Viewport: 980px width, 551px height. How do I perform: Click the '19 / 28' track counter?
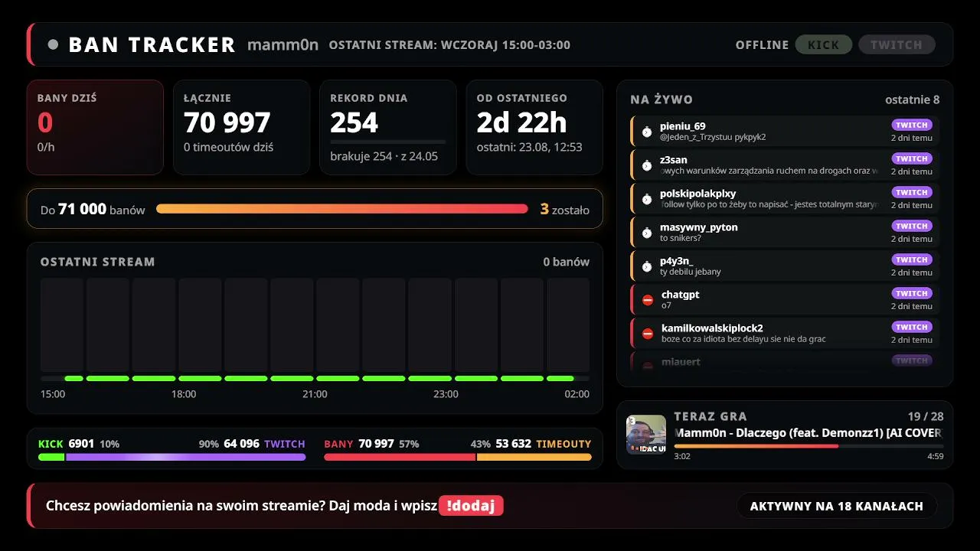(x=926, y=416)
